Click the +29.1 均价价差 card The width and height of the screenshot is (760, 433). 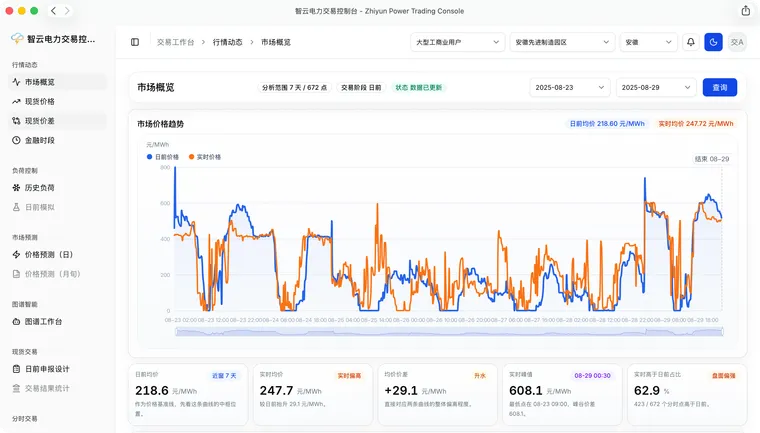click(437, 395)
